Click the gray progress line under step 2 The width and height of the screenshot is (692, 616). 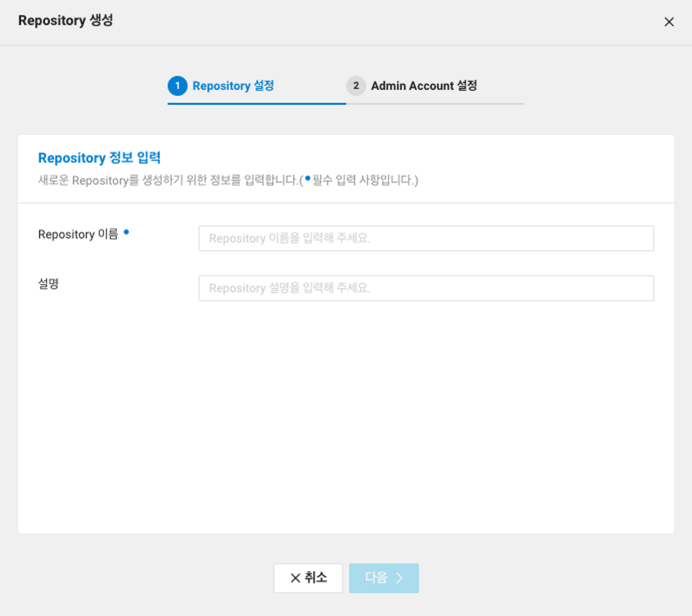click(x=435, y=103)
